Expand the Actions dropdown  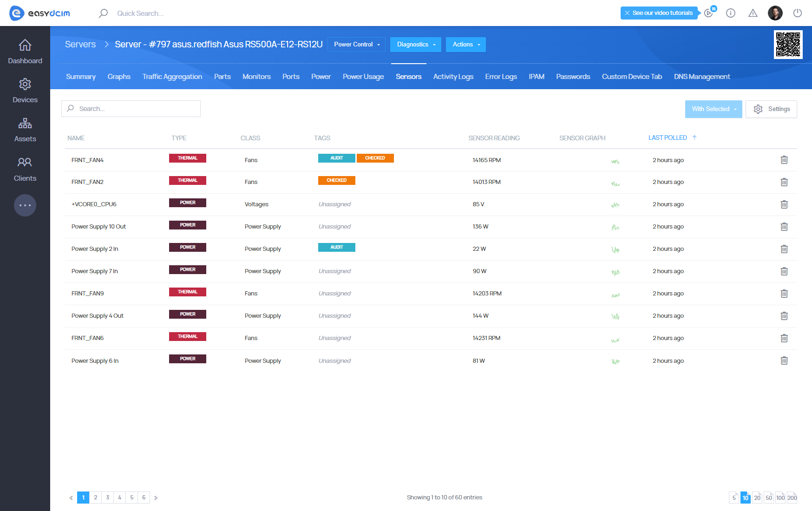(x=466, y=45)
